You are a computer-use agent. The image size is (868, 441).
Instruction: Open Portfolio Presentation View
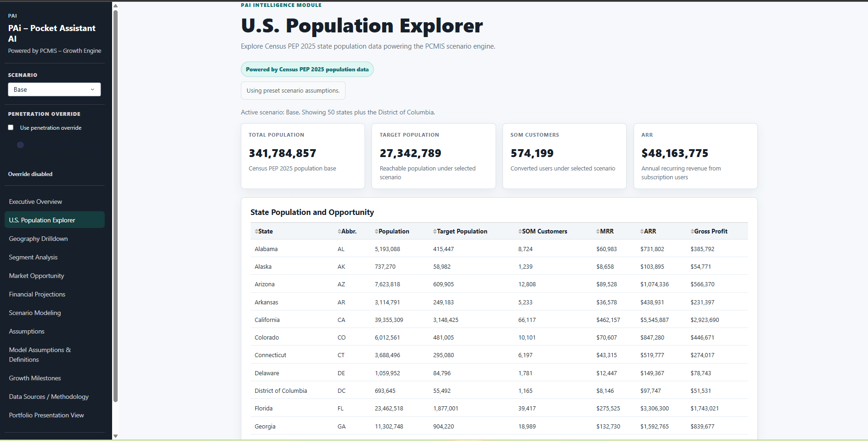pos(55,415)
